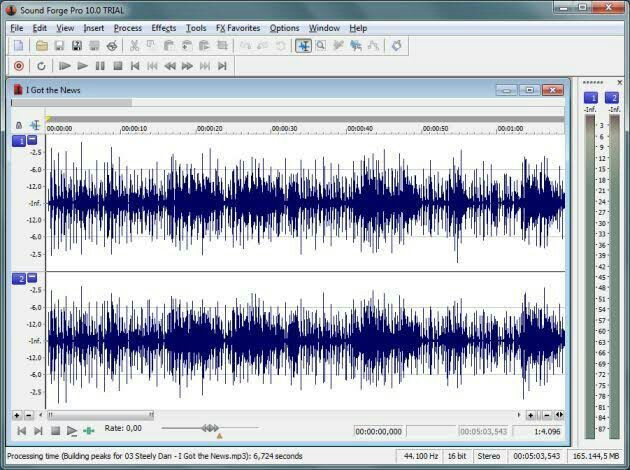
Task: Click the rightmost icon in the top toolbar
Action: point(397,46)
